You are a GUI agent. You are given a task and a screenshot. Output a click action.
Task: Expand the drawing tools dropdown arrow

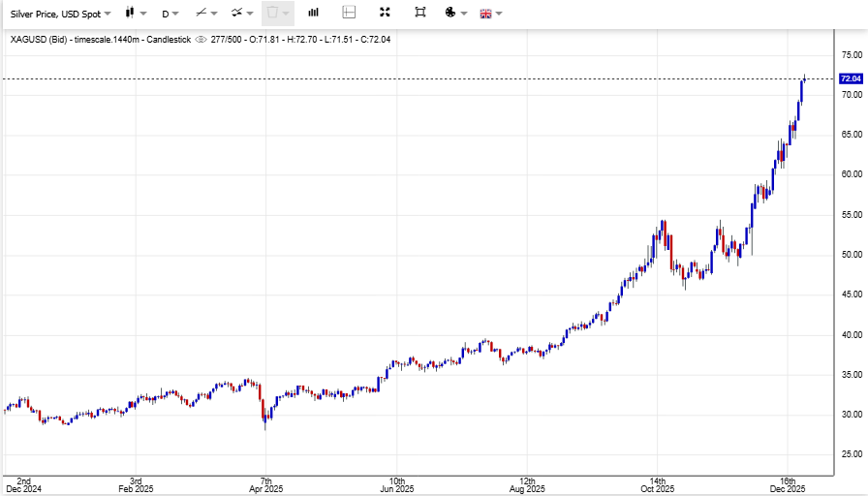point(214,14)
